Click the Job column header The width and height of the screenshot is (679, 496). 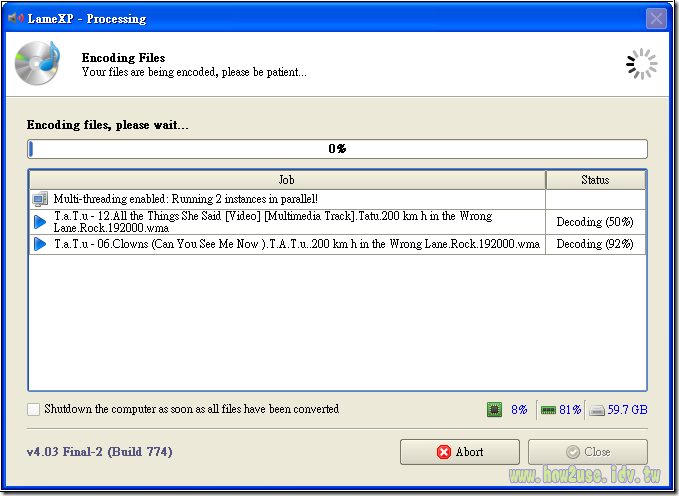287,180
